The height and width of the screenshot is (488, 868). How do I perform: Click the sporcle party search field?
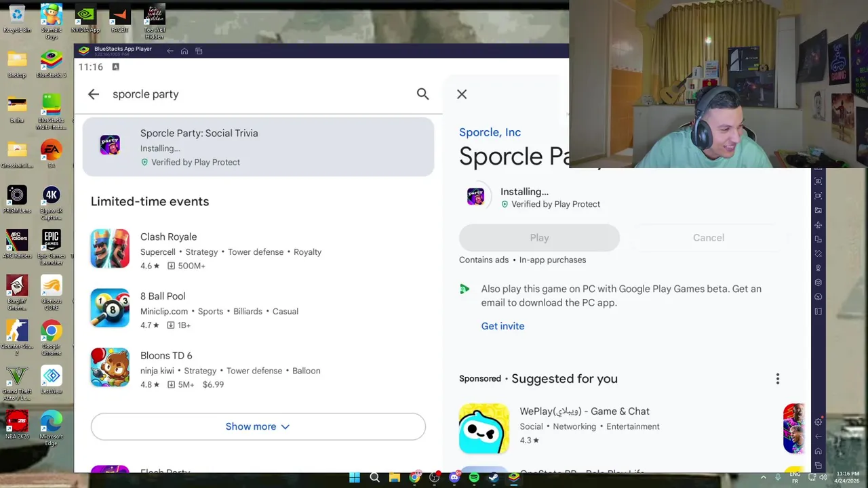click(x=258, y=94)
